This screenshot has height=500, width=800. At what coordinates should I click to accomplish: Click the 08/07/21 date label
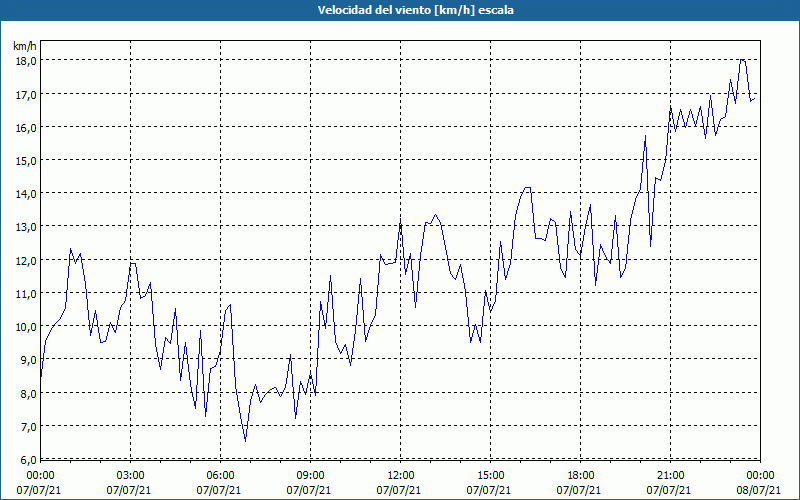[761, 490]
